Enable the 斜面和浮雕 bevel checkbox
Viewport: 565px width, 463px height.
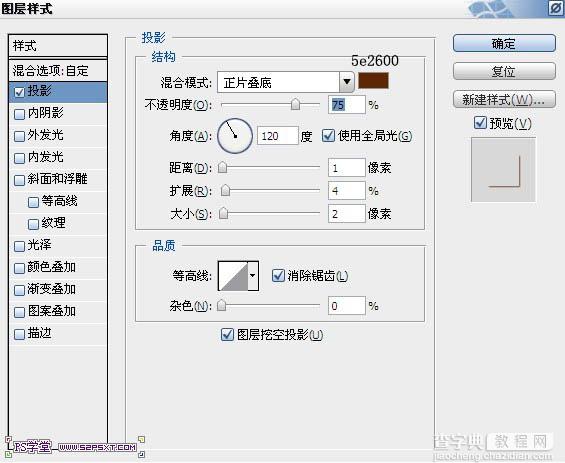coord(19,180)
